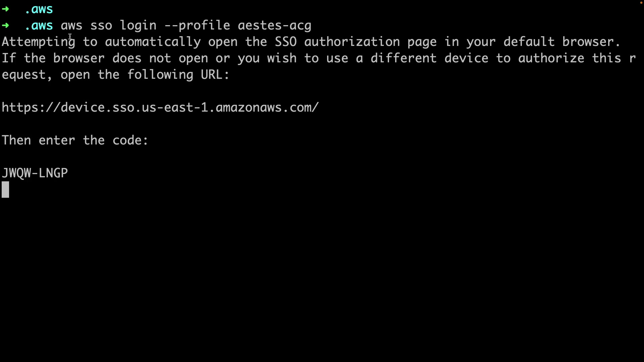Click the word 'browser.' ending first output line
Viewport: 644px width, 362px height.
tap(591, 42)
